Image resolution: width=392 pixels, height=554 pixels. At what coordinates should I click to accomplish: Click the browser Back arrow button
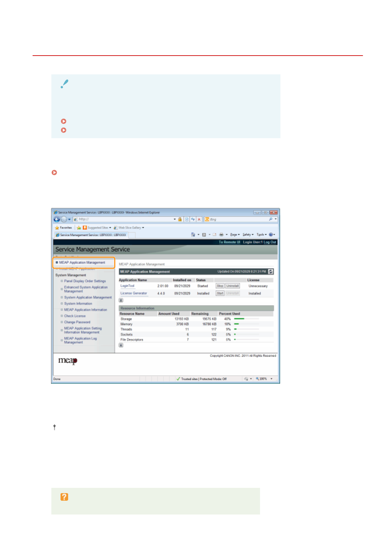tap(57, 219)
